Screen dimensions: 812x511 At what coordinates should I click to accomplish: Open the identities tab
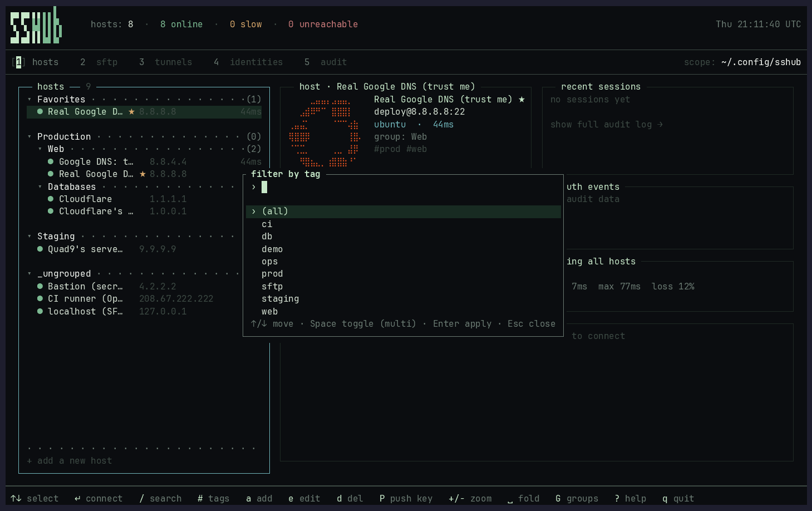point(248,62)
